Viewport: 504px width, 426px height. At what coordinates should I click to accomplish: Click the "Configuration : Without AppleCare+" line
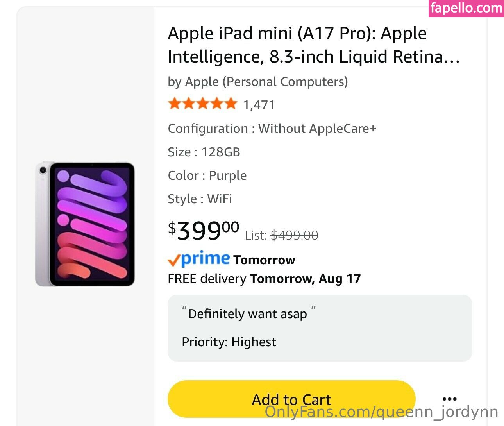[272, 129]
